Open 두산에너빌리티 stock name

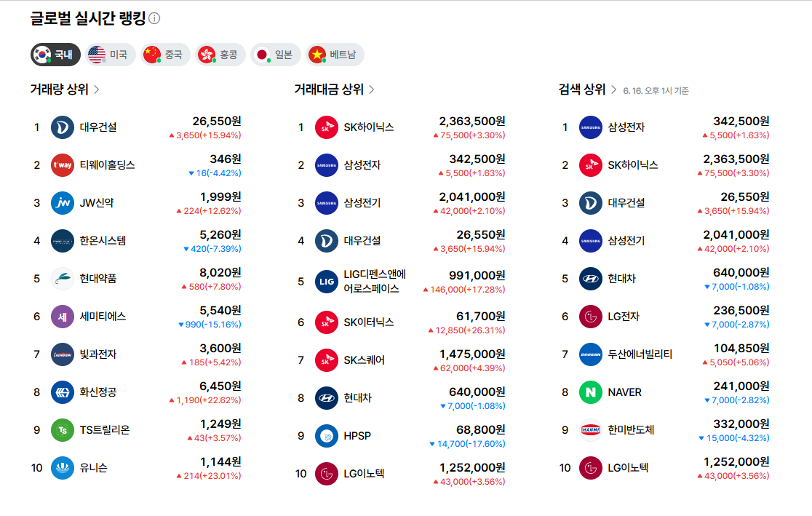640,354
